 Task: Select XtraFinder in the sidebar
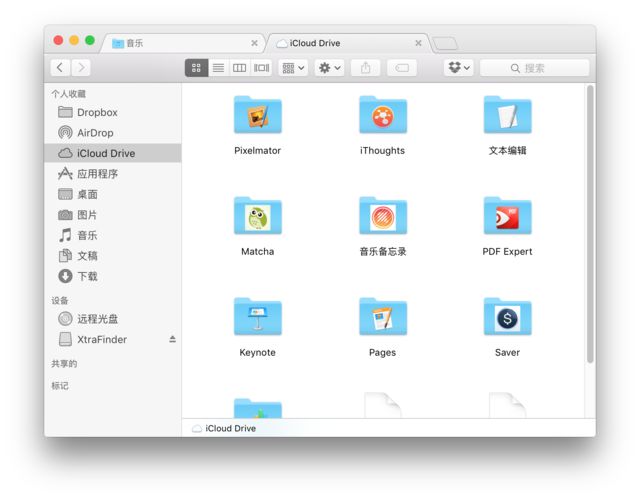click(x=113, y=339)
